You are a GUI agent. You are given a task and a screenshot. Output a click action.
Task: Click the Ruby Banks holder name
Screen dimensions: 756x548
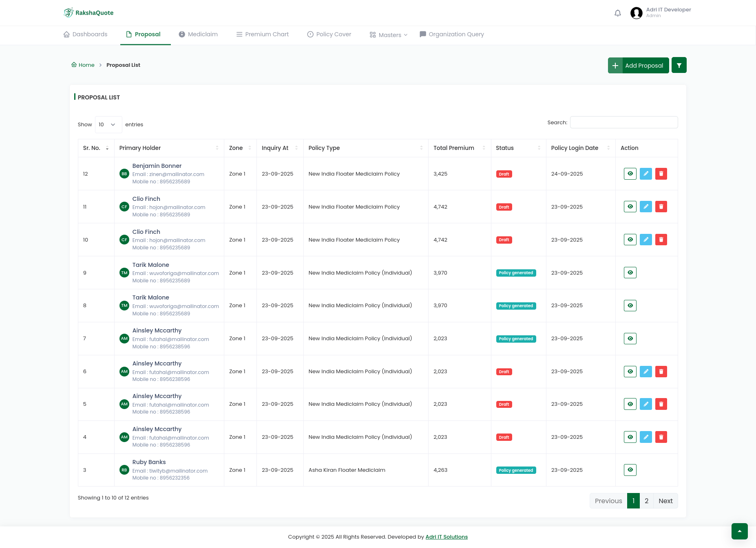click(x=149, y=462)
